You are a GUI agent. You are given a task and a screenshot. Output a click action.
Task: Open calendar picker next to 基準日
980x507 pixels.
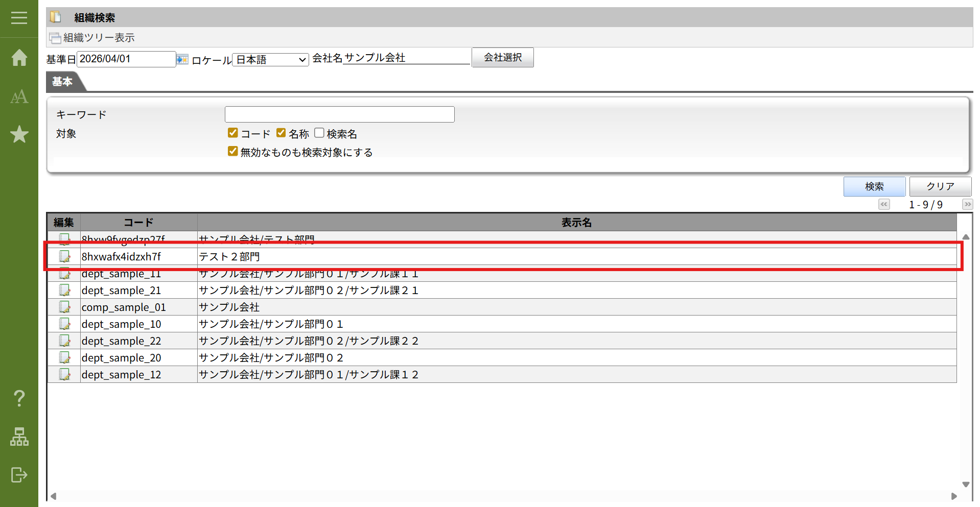coord(182,60)
